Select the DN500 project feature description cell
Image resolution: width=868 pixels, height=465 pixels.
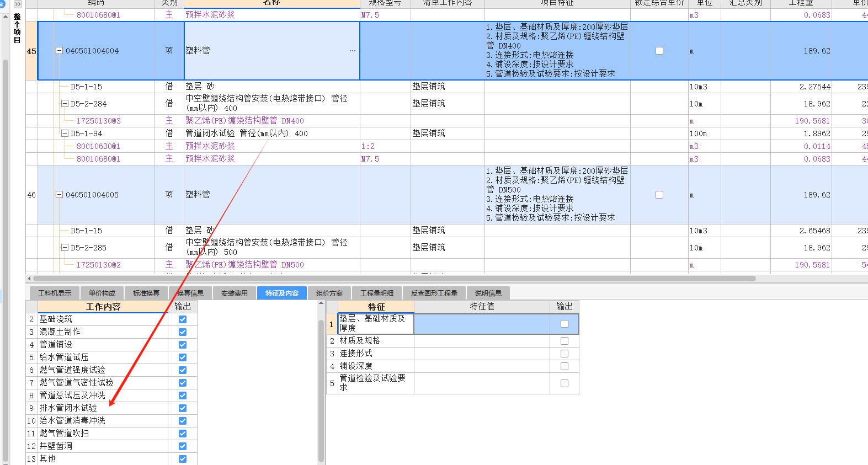pos(557,195)
